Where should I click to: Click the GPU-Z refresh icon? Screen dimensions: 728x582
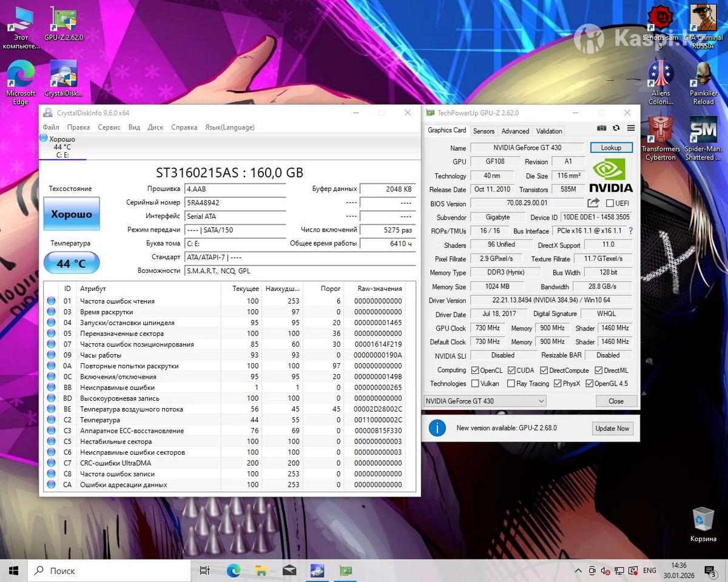616,129
